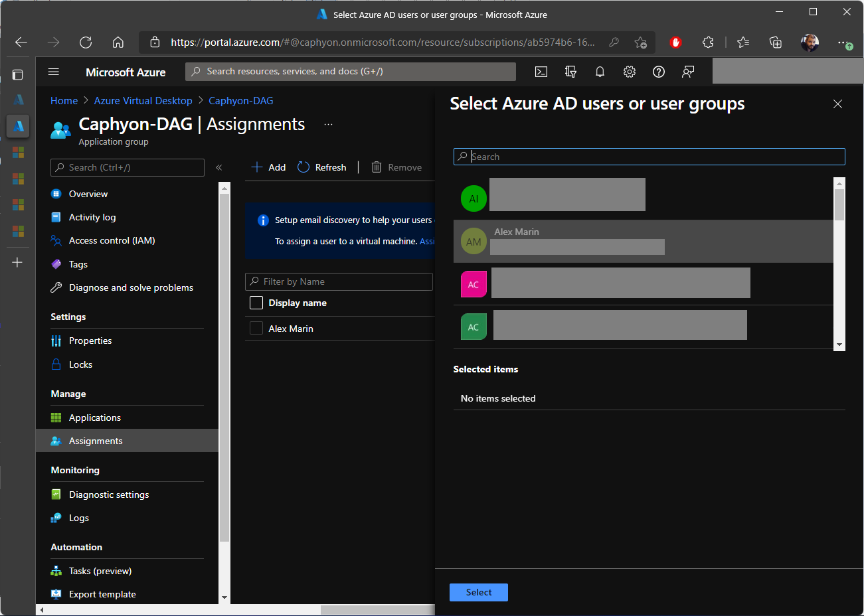Collapse the resource menu with the double chevron
864x616 pixels.
coord(218,167)
